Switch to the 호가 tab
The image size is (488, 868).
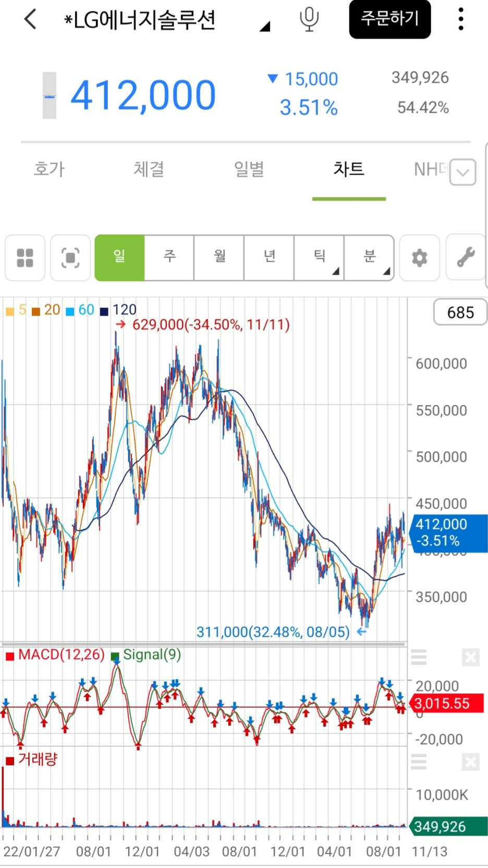click(49, 169)
